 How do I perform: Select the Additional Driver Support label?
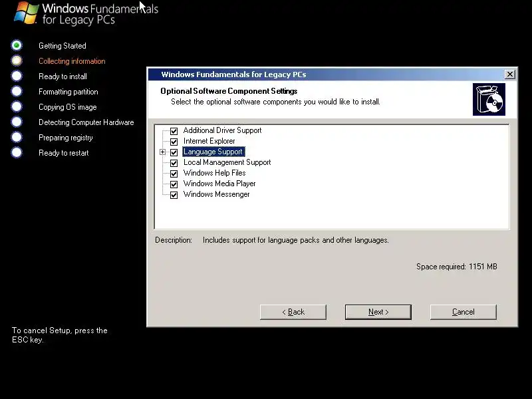(222, 130)
